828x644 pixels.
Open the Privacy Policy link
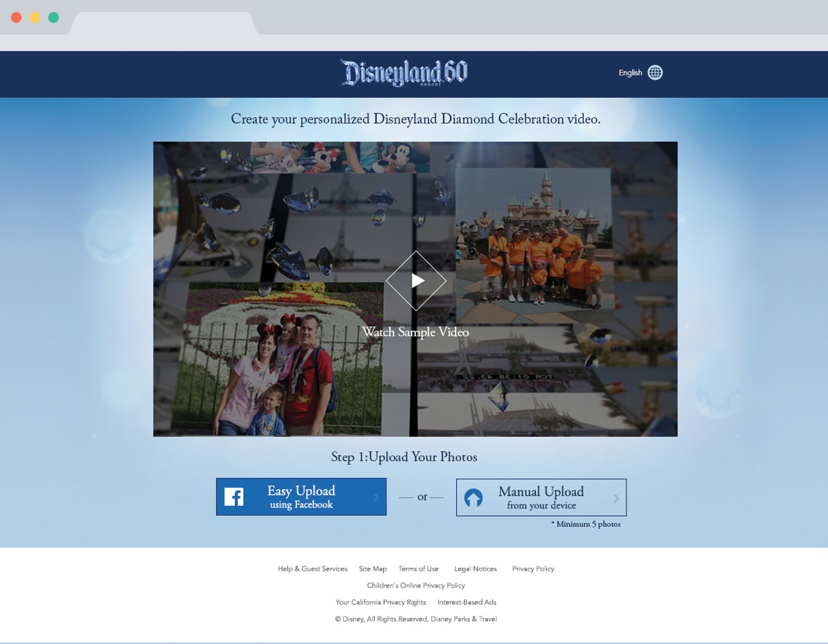pyautogui.click(x=533, y=568)
